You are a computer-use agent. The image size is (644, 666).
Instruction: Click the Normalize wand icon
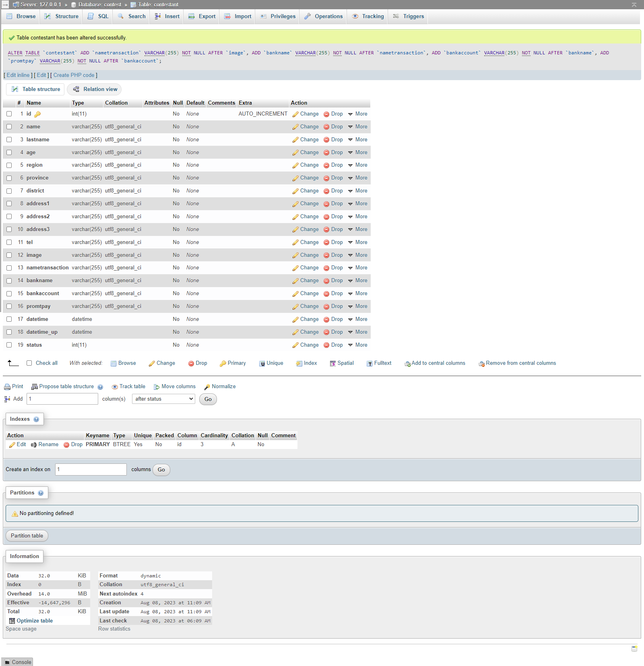tap(207, 387)
